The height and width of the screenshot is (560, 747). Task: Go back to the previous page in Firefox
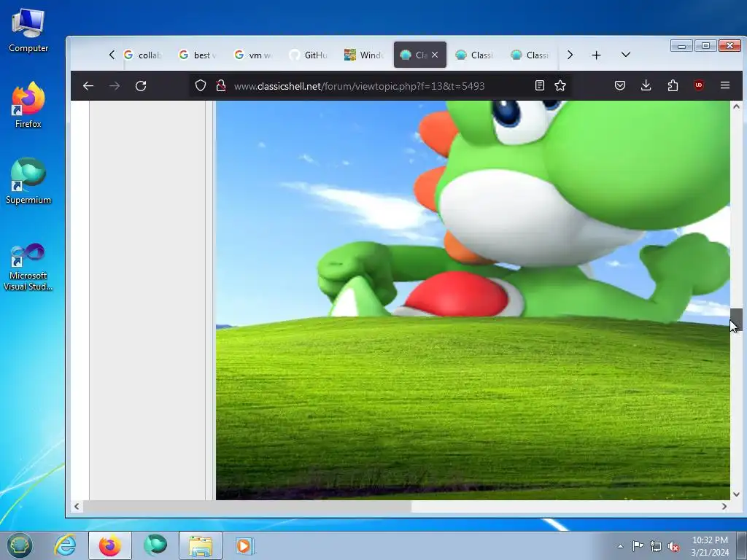pos(88,86)
